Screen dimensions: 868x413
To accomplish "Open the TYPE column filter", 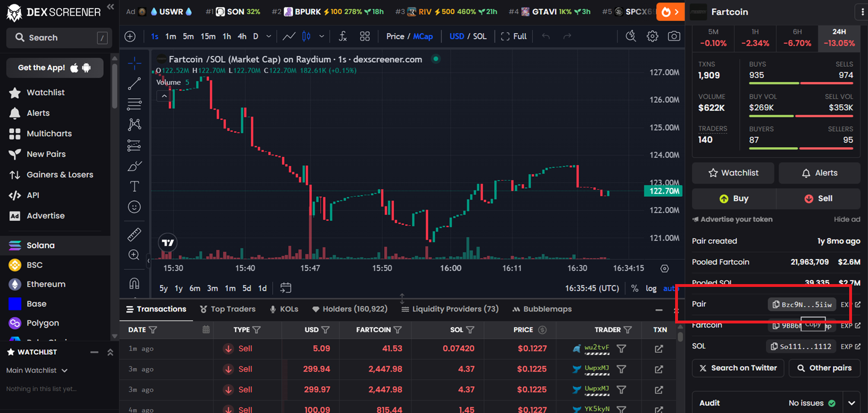I will coord(256,330).
